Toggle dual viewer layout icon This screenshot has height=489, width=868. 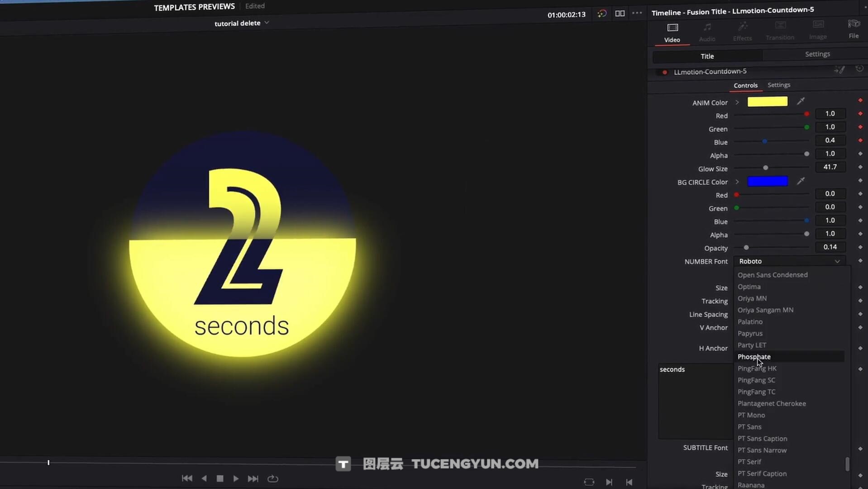(x=620, y=14)
